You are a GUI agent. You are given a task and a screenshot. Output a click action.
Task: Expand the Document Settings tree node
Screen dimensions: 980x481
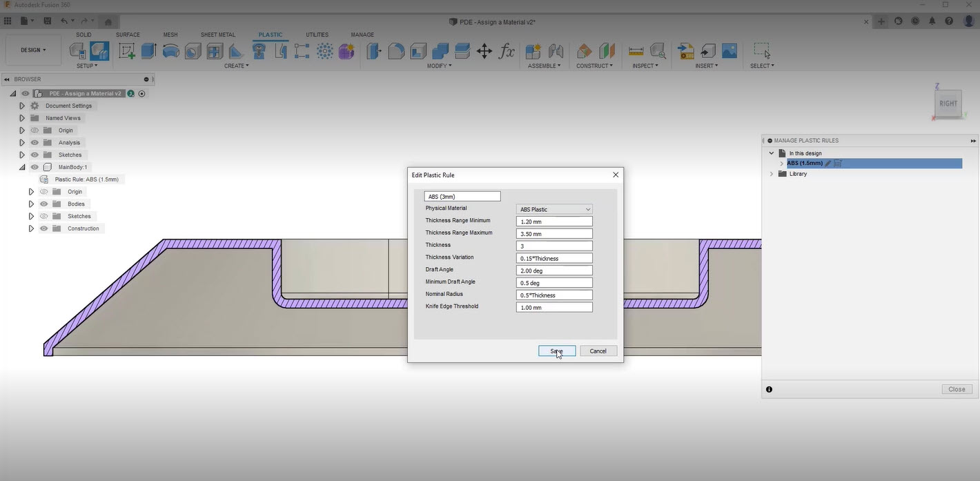(22, 106)
